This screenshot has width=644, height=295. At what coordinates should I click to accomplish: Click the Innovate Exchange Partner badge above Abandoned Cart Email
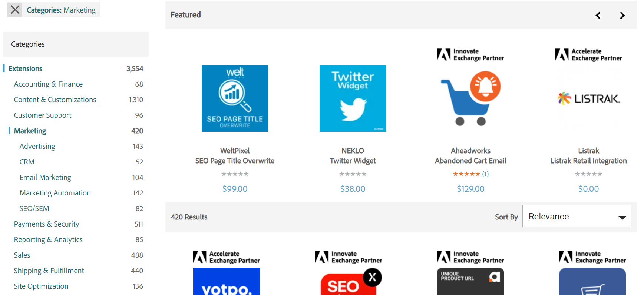click(470, 54)
